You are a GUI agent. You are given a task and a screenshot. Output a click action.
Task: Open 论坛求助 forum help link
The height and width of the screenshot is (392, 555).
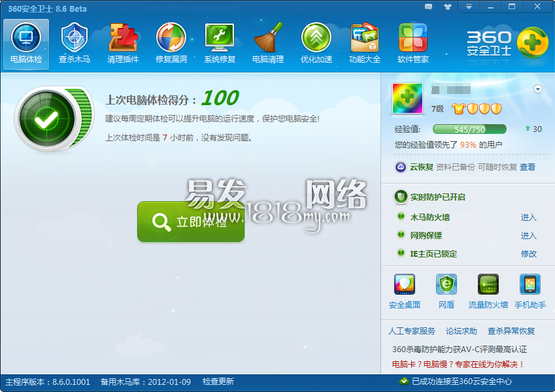tap(462, 331)
